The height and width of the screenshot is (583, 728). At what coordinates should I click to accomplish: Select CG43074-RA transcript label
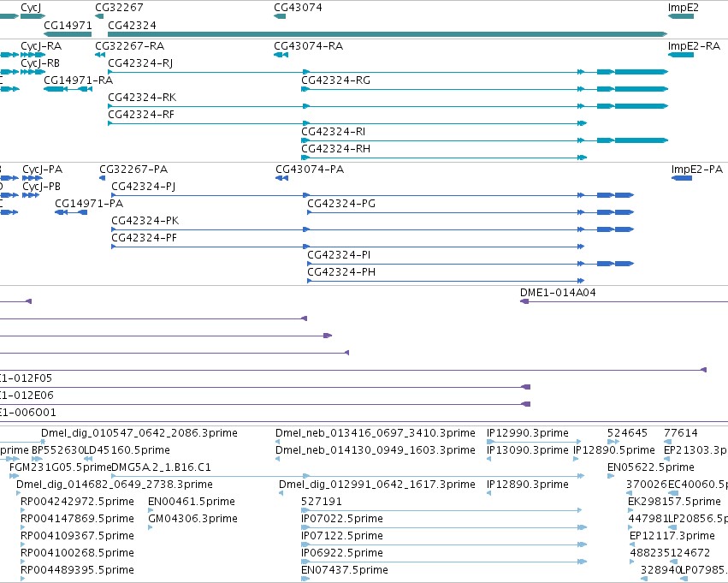(308, 45)
